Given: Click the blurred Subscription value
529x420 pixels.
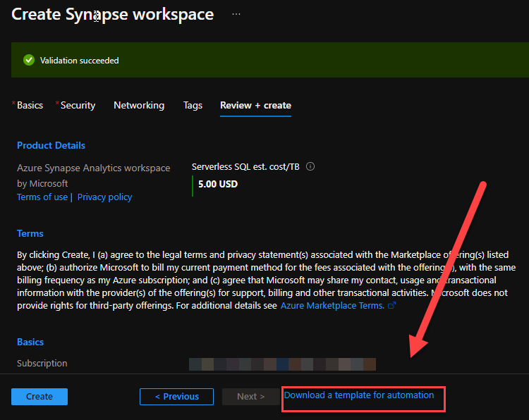Looking at the screenshot, I should click(282, 364).
